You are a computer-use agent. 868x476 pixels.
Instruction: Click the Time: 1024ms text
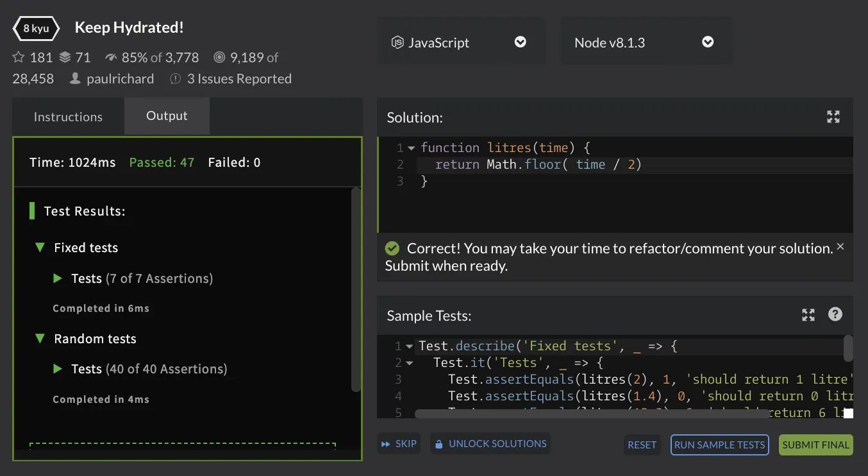tap(72, 162)
